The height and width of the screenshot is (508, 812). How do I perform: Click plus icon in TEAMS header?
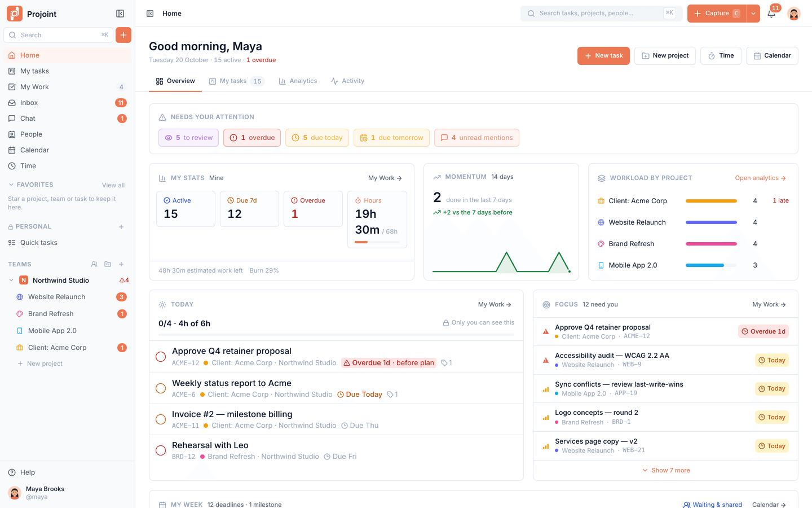(x=121, y=264)
